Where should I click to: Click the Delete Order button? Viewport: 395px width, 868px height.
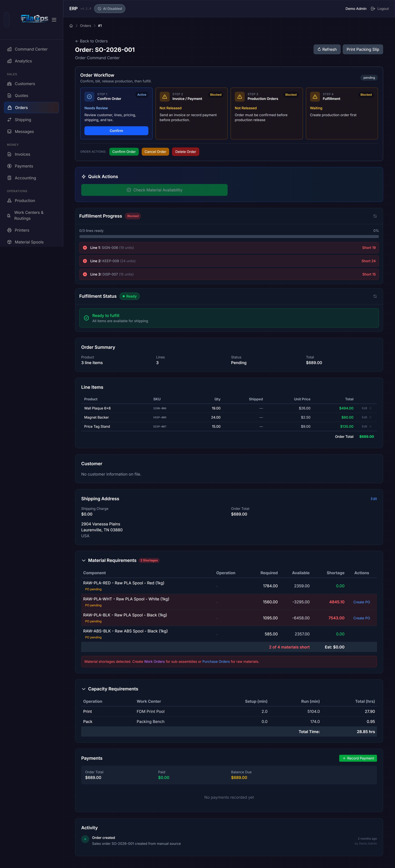pos(186,152)
